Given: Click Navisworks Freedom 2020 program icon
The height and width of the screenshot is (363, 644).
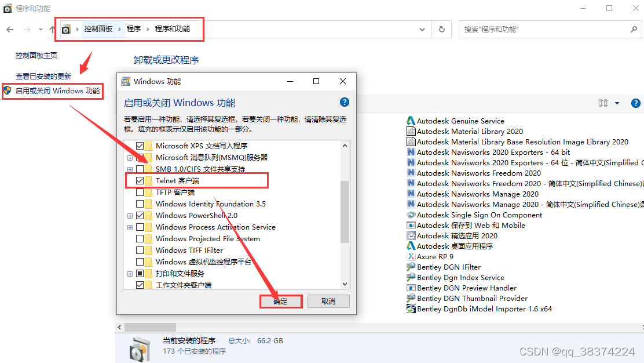Looking at the screenshot, I should point(411,173).
